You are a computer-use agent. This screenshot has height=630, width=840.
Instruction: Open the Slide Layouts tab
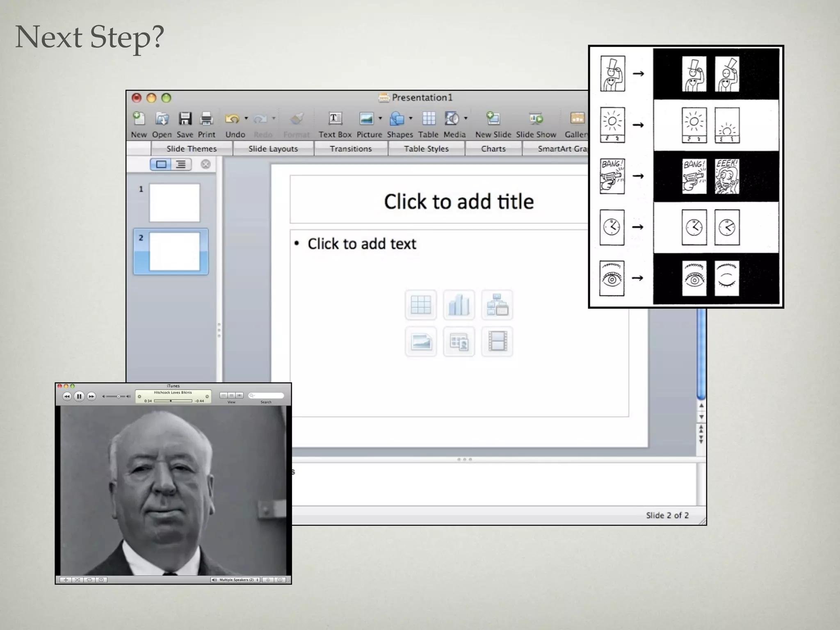click(273, 149)
